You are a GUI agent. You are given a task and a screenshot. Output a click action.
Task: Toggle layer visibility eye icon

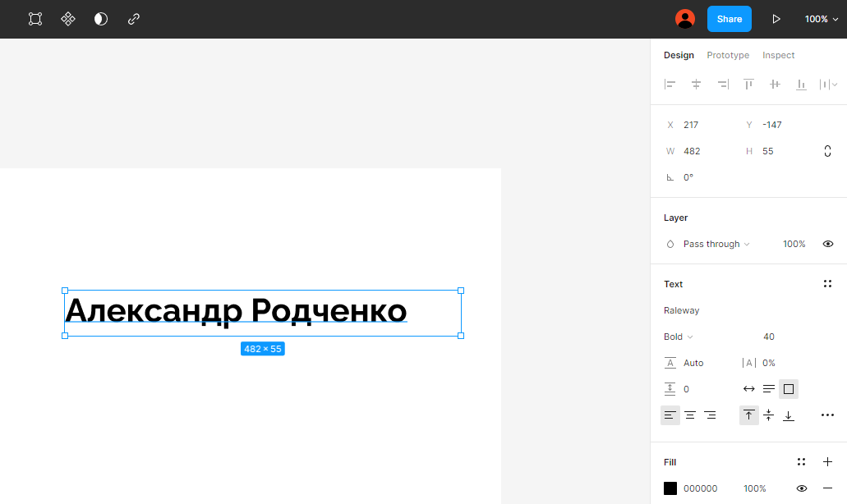pos(827,244)
